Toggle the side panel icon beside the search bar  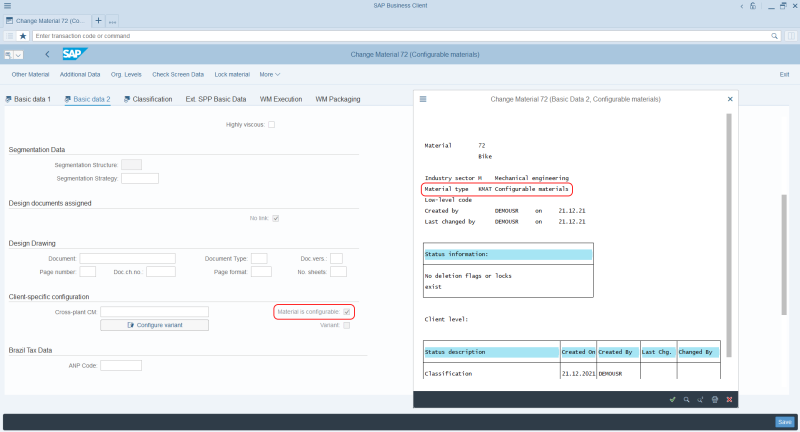click(791, 36)
